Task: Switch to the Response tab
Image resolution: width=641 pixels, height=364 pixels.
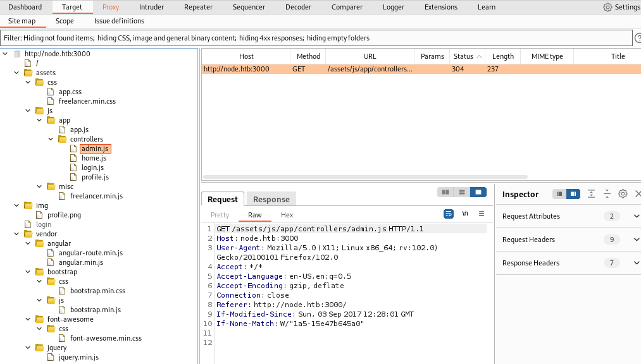Action: click(271, 199)
